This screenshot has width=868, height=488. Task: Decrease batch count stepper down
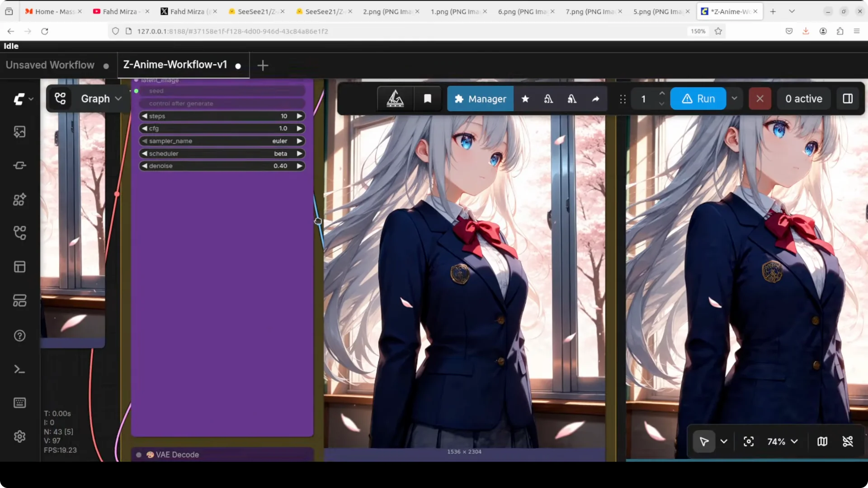[x=662, y=104]
